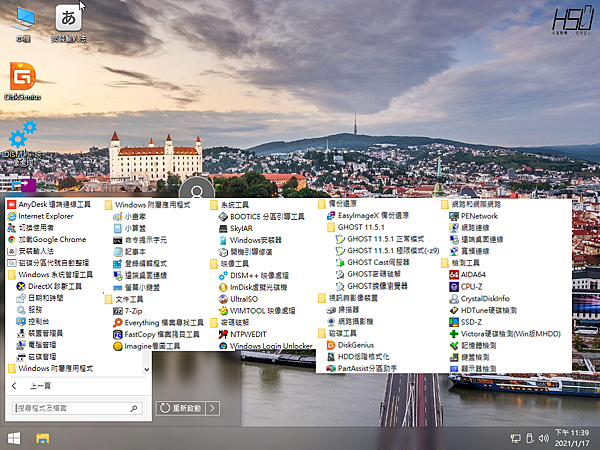The image size is (600, 450).
Task: Click the 重新啟動 restart button
Action: (181, 408)
